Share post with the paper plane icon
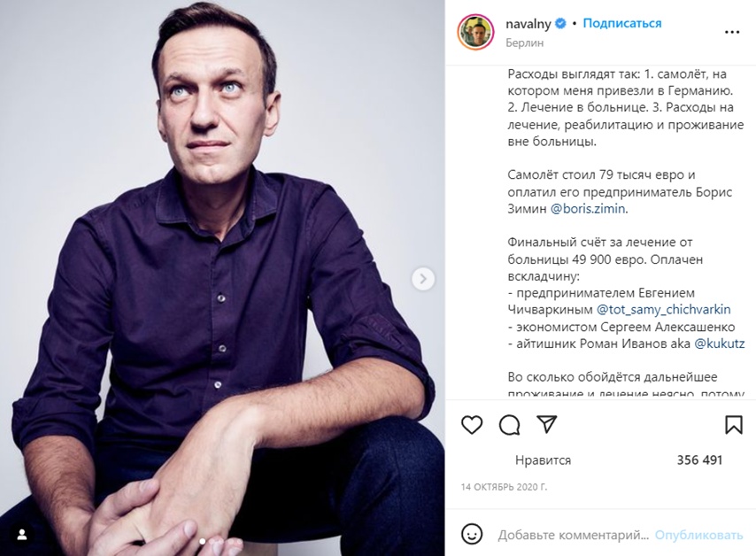Image resolution: width=756 pixels, height=556 pixels. 547,424
